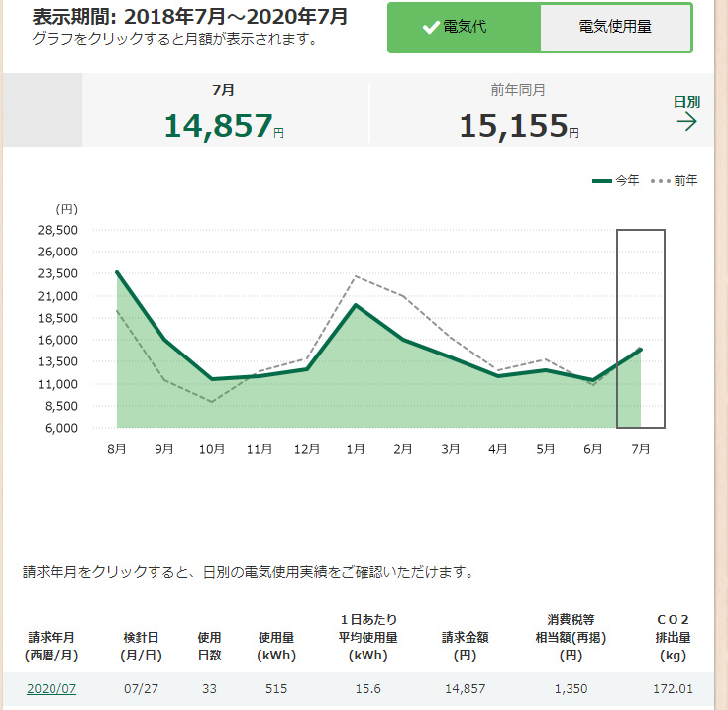The height and width of the screenshot is (710, 728).
Task: Click the 使用量(kWh) column header
Action: pos(277,646)
